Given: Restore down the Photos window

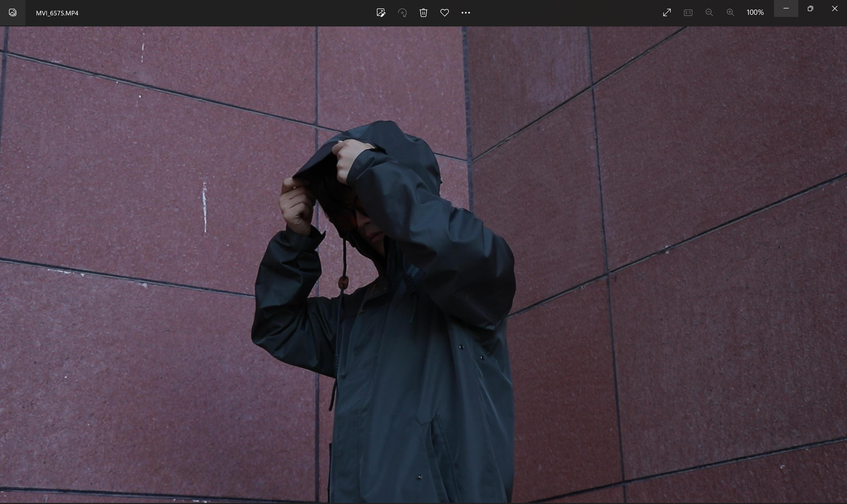Looking at the screenshot, I should click(x=810, y=8).
